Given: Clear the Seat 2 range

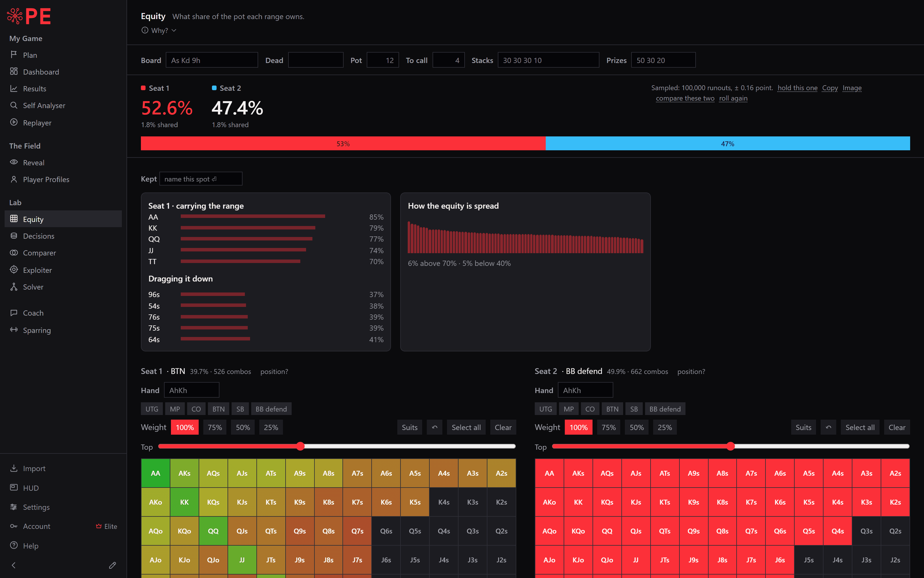Looking at the screenshot, I should coord(897,427).
